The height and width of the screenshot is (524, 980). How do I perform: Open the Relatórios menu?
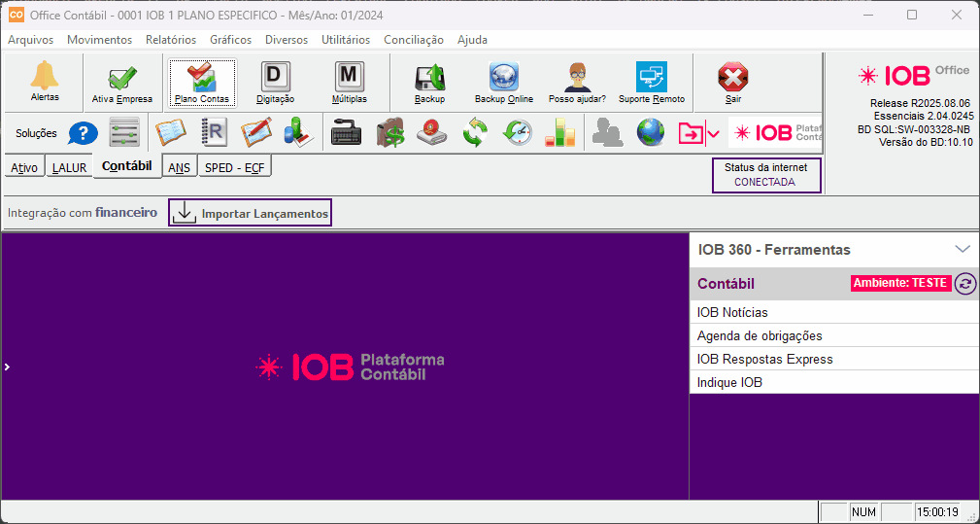171,40
